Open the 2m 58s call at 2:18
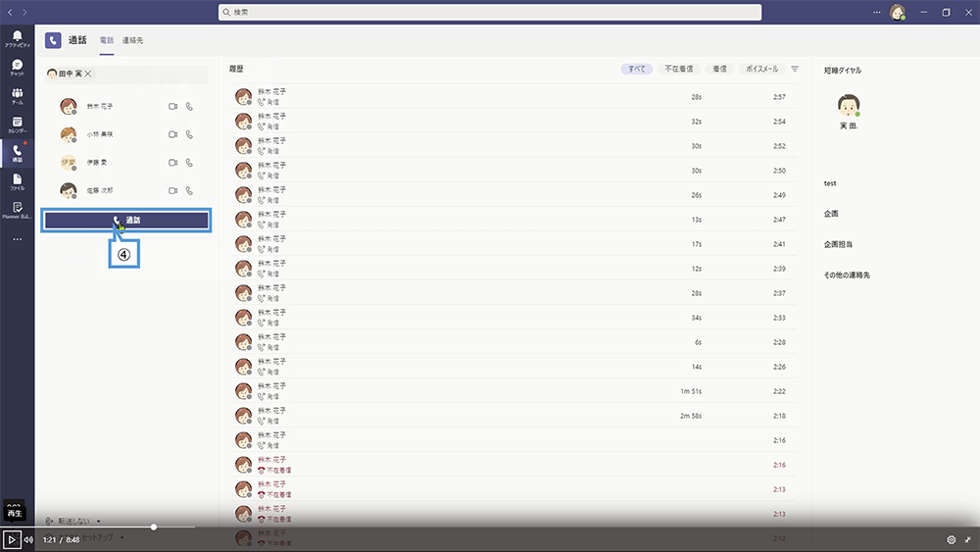Viewport: 980px width, 552px height. point(514,416)
